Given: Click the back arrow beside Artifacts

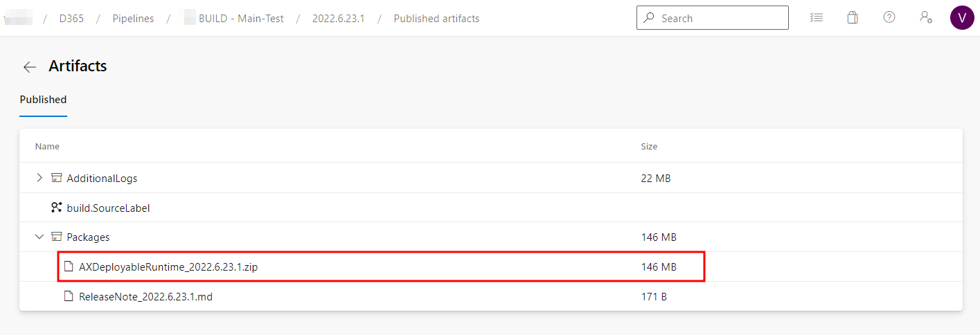Looking at the screenshot, I should pos(29,67).
